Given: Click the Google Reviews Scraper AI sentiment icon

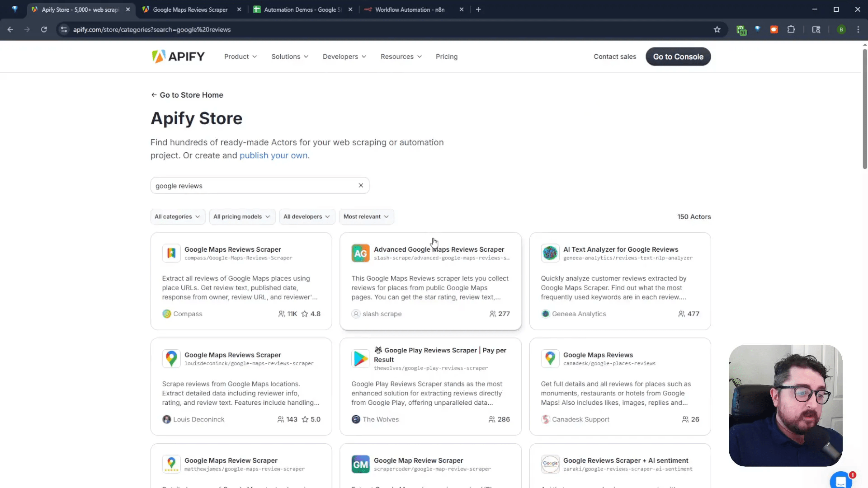Looking at the screenshot, I should tap(550, 464).
